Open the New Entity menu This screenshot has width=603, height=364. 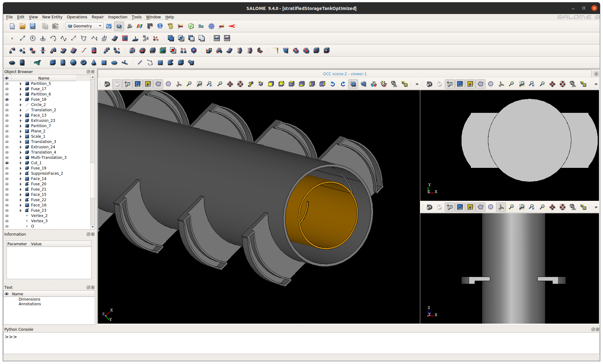click(51, 17)
